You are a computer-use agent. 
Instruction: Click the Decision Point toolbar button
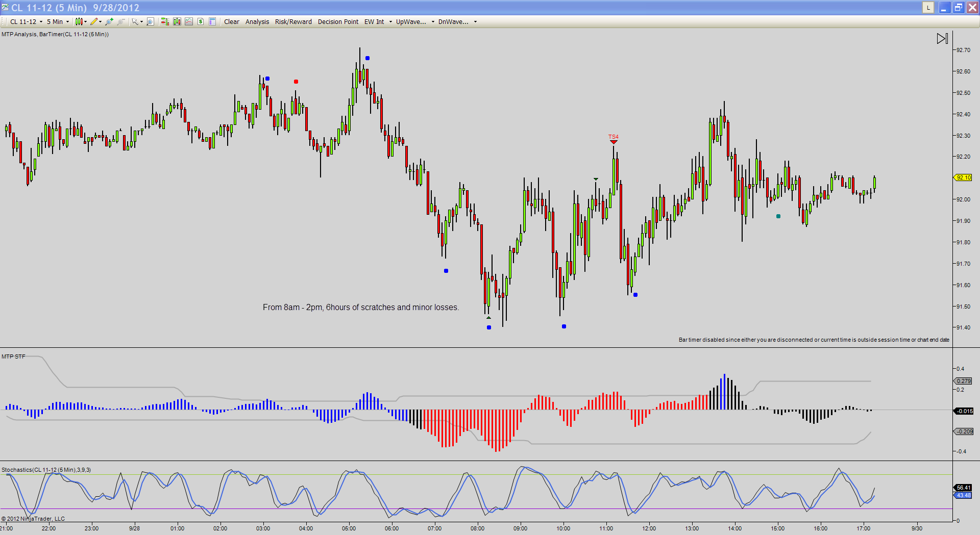[x=338, y=21]
